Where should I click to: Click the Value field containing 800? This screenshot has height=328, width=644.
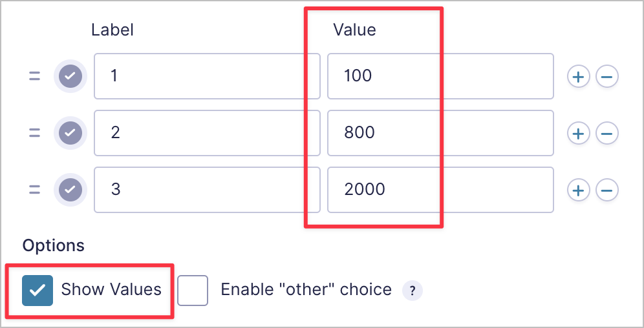click(440, 134)
